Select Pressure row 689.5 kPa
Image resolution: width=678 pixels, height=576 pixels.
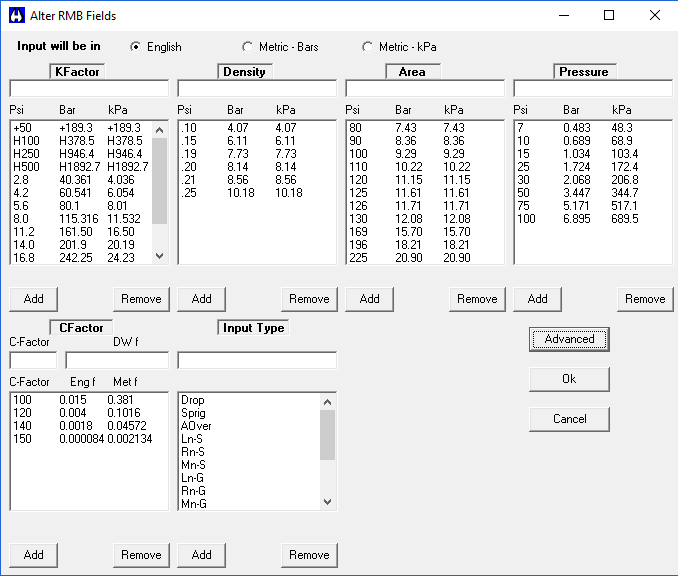tap(593, 219)
